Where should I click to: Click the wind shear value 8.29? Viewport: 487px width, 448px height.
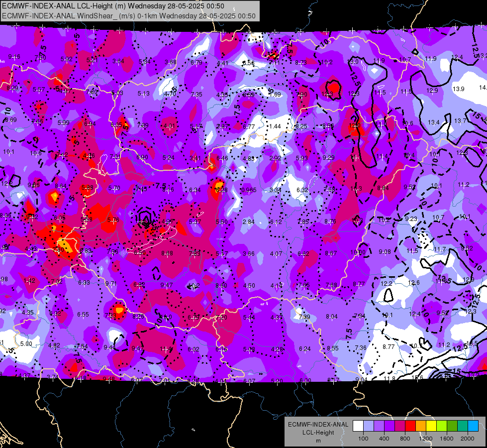coord(12,88)
